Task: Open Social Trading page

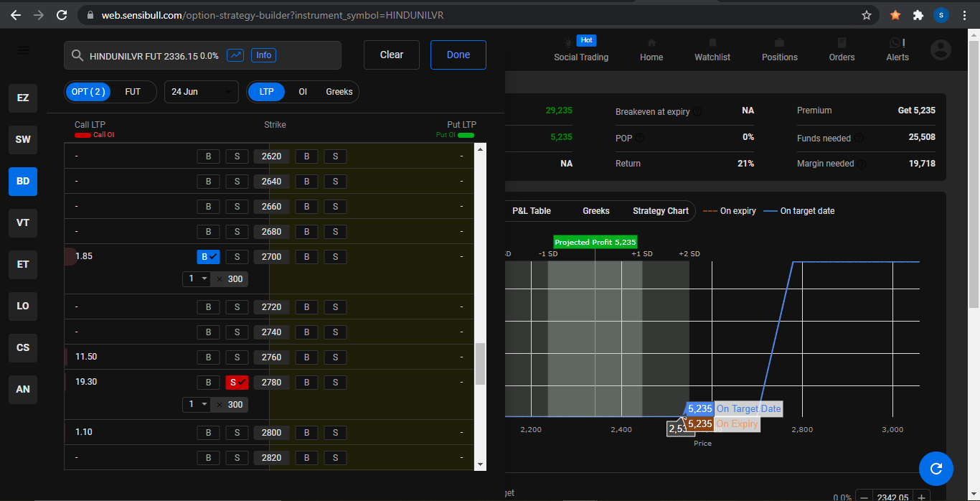Action: (x=581, y=50)
